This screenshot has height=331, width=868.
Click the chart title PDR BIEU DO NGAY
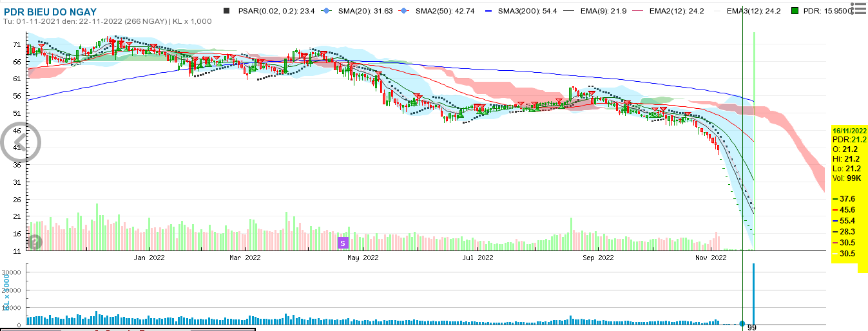click(x=50, y=12)
